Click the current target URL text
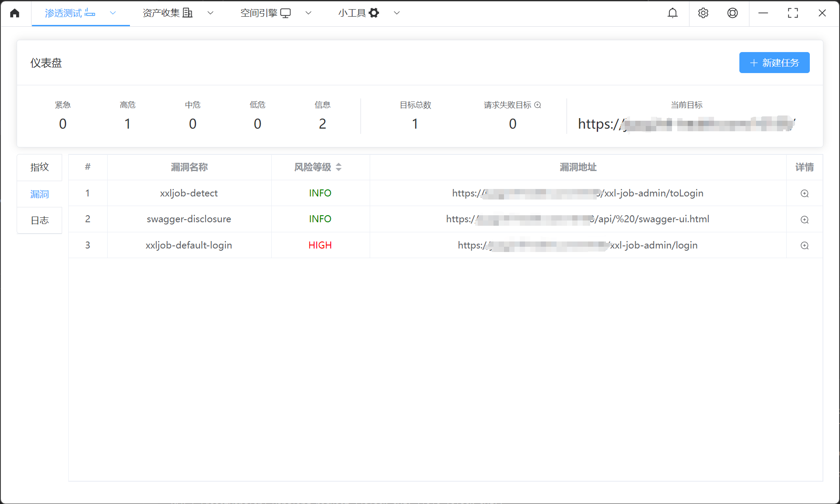This screenshot has width=840, height=504. point(686,124)
